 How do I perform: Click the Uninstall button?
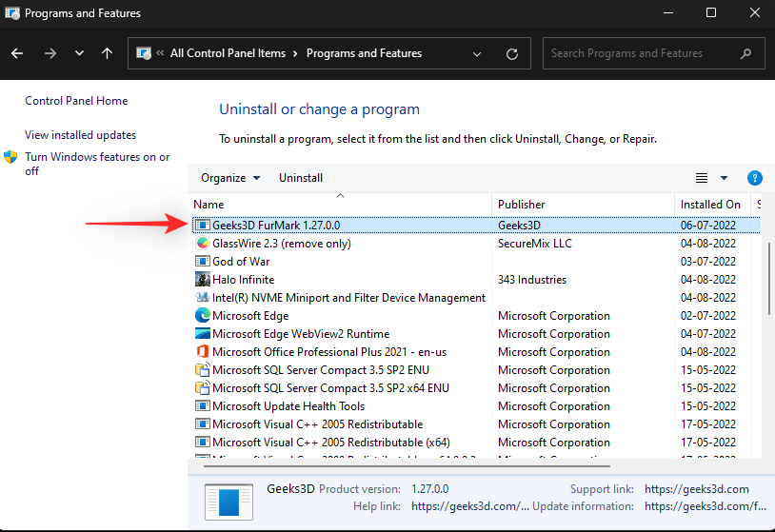point(301,178)
